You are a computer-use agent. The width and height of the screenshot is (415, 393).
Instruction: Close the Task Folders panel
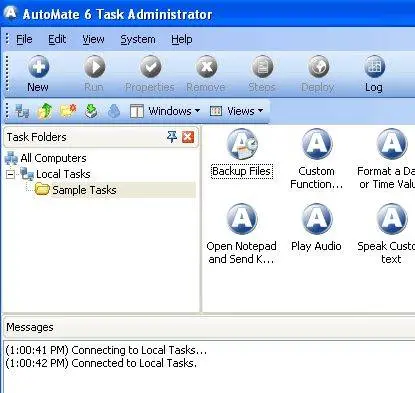[x=188, y=137]
